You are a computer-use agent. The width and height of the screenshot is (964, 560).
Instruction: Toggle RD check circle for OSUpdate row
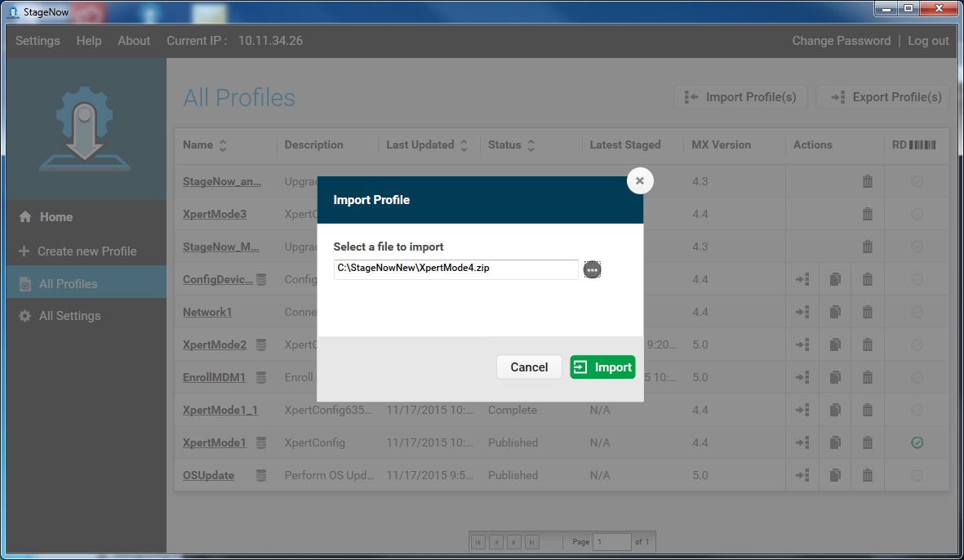coord(917,475)
